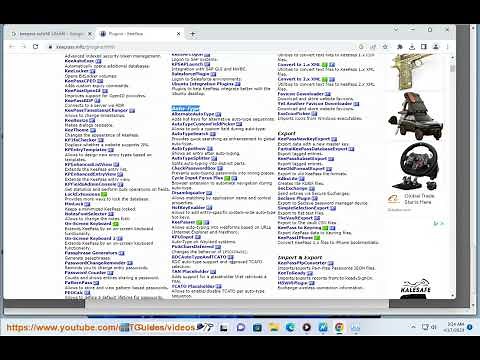Click green version badge beside LockExtensions
This screenshot has height=360, width=480.
(x=104, y=194)
